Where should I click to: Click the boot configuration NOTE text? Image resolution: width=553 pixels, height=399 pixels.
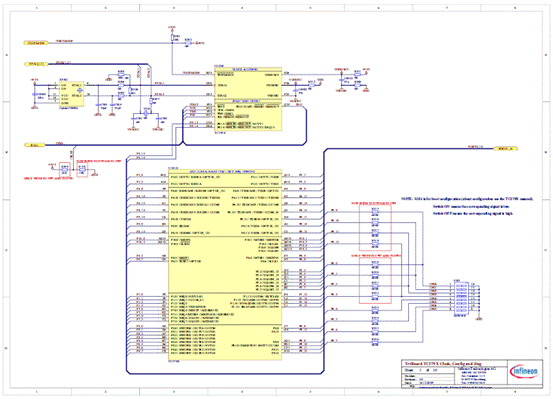467,199
